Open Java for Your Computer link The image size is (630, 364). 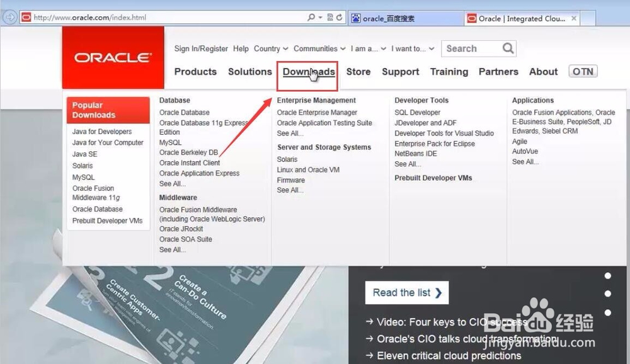click(108, 142)
